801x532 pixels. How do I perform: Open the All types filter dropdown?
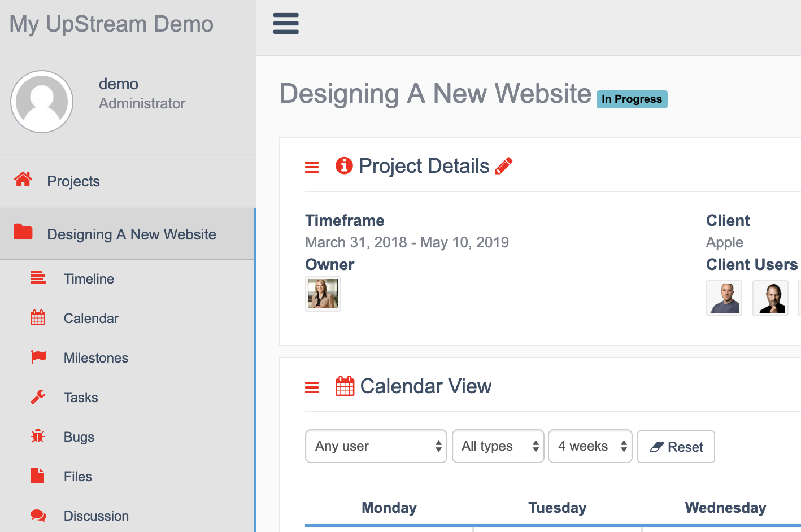498,446
